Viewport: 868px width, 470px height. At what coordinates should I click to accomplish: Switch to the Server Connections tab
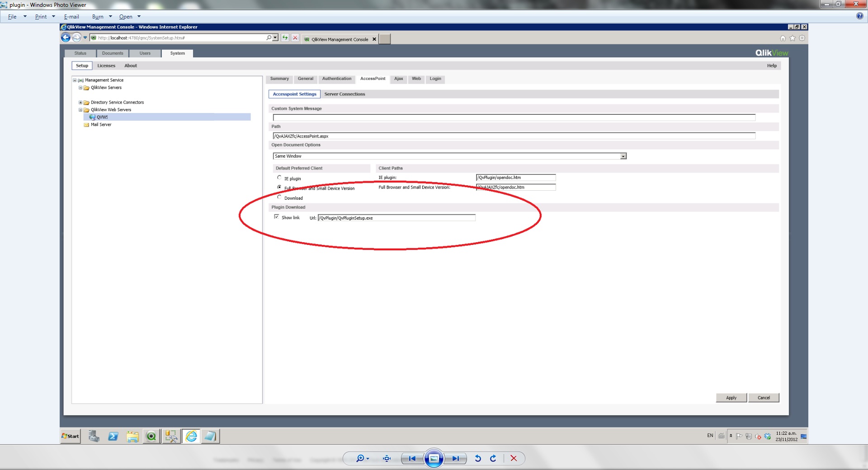[344, 94]
